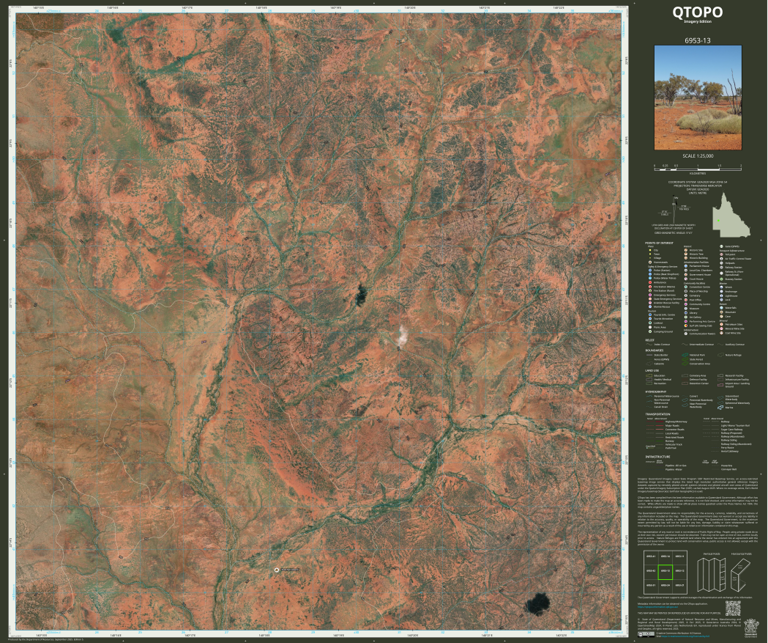Open the QTopo website link above the QR code
768x643 pixels.
(x=658, y=607)
